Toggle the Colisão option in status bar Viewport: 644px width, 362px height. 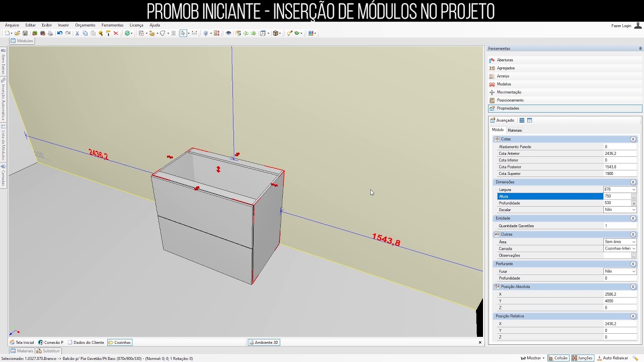[558, 358]
